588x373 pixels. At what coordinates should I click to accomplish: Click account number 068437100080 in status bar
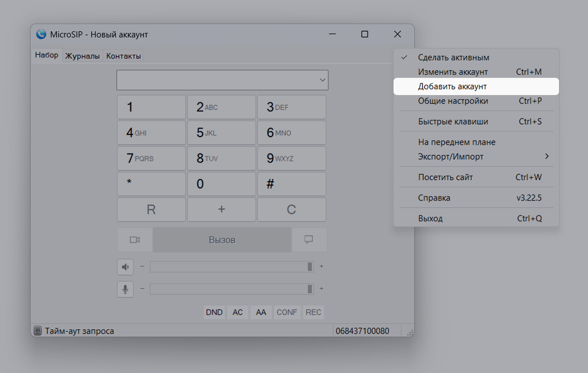362,331
